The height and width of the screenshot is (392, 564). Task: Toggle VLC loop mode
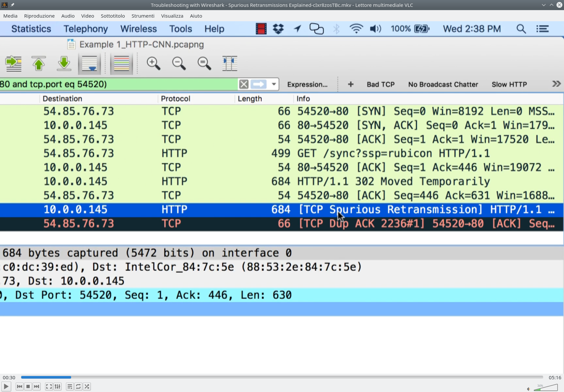[x=78, y=386]
